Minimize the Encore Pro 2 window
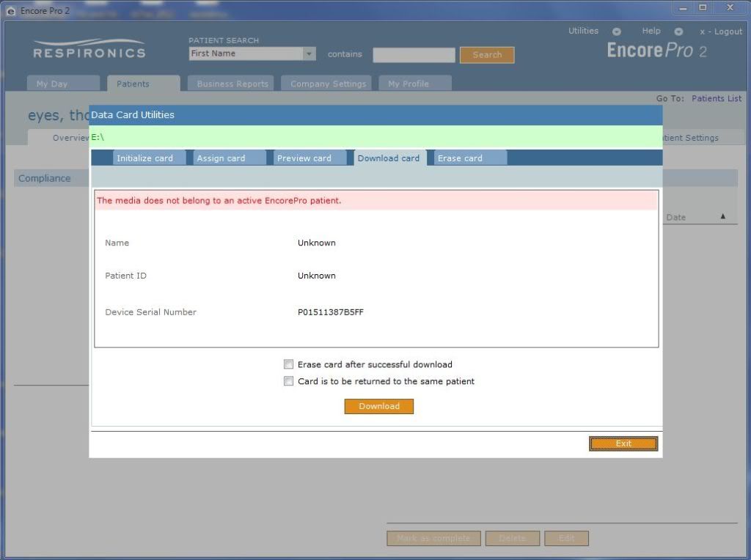 coord(683,8)
